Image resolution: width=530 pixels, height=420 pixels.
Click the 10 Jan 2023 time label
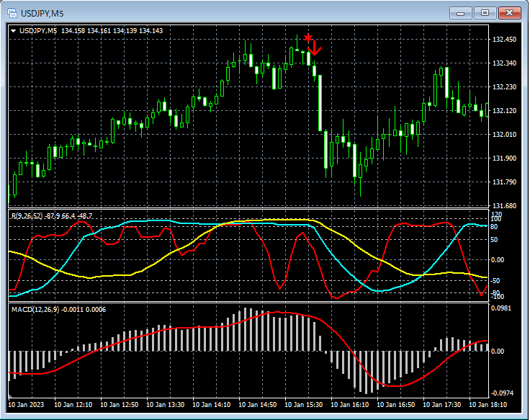click(x=26, y=404)
